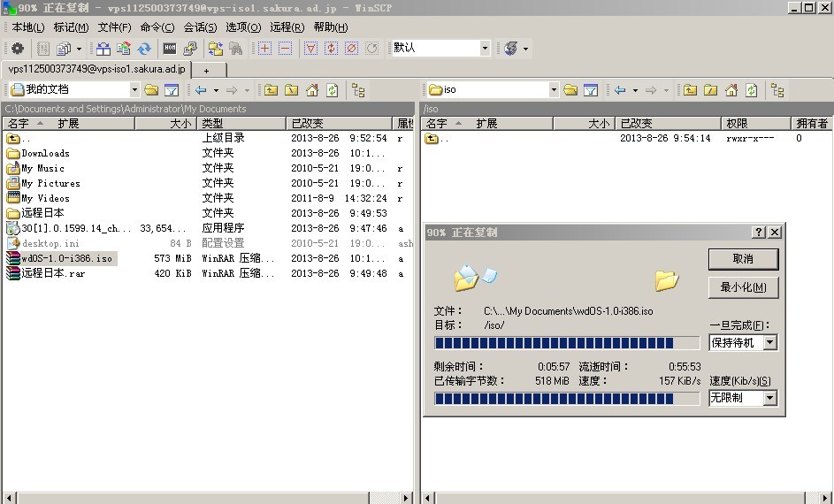Open the 保持待机 on-completion dropdown
The width and height of the screenshot is (834, 504).
(770, 342)
